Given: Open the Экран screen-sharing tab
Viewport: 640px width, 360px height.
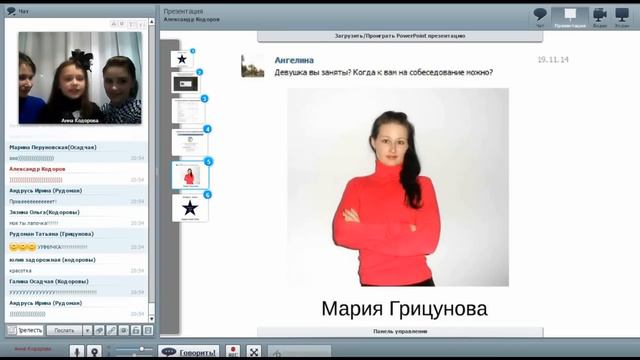Looking at the screenshot, I should click(x=622, y=17).
